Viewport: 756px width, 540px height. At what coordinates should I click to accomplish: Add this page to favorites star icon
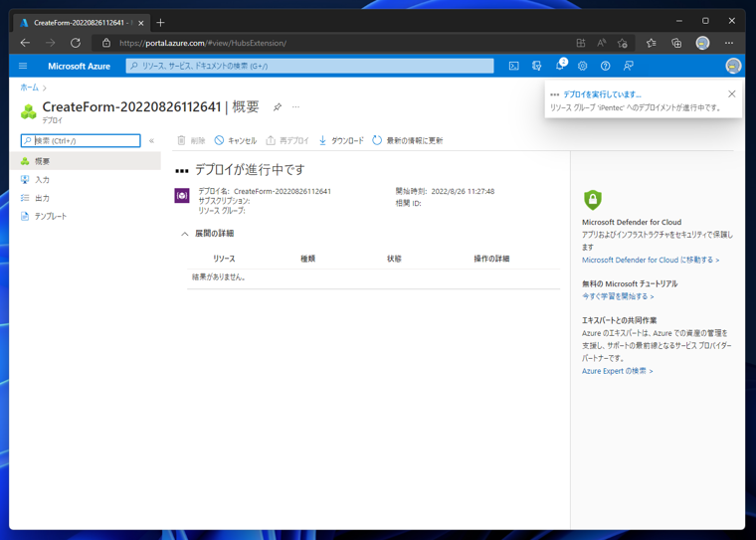tap(623, 43)
